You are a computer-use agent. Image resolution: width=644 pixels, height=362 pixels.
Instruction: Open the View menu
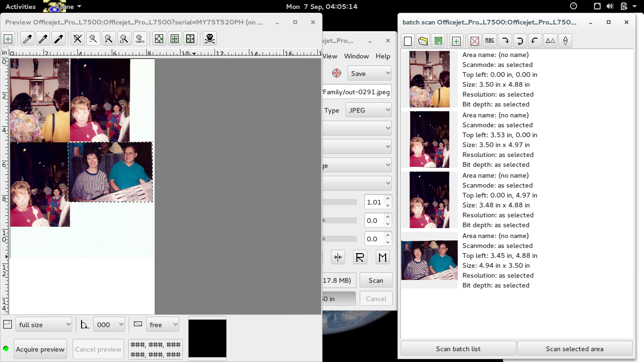[x=330, y=56]
